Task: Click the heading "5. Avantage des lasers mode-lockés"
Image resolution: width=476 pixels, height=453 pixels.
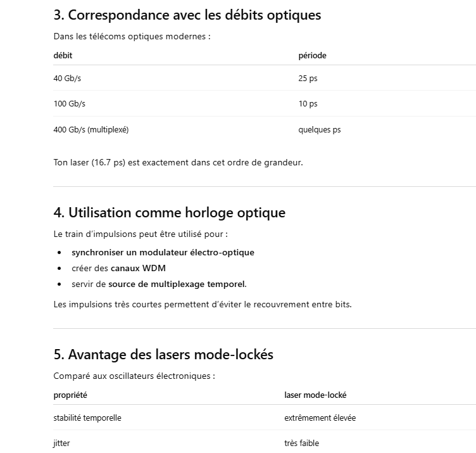Action: tap(163, 354)
